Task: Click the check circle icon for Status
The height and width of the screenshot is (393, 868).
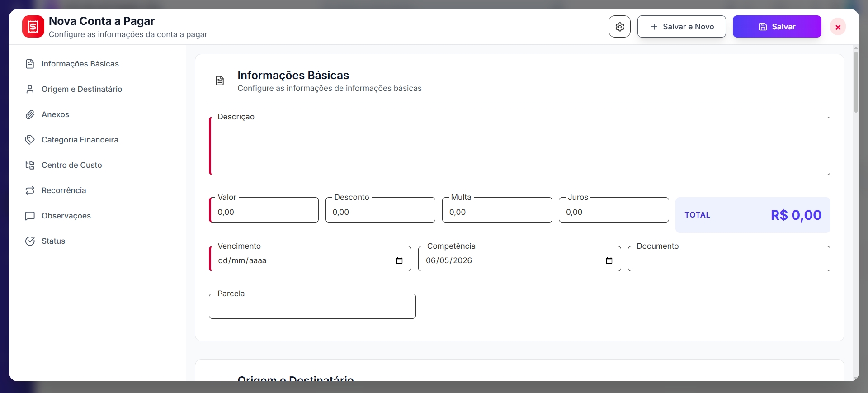Action: (30, 241)
